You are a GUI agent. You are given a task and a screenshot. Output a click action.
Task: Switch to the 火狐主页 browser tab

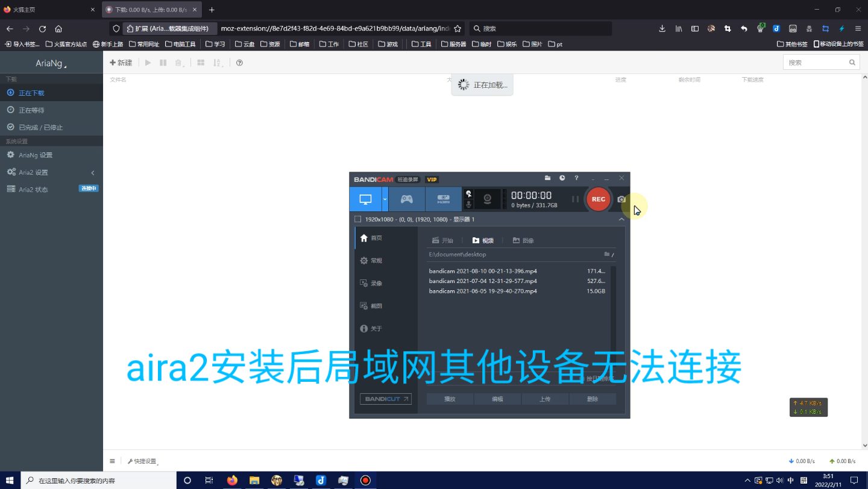(x=48, y=10)
